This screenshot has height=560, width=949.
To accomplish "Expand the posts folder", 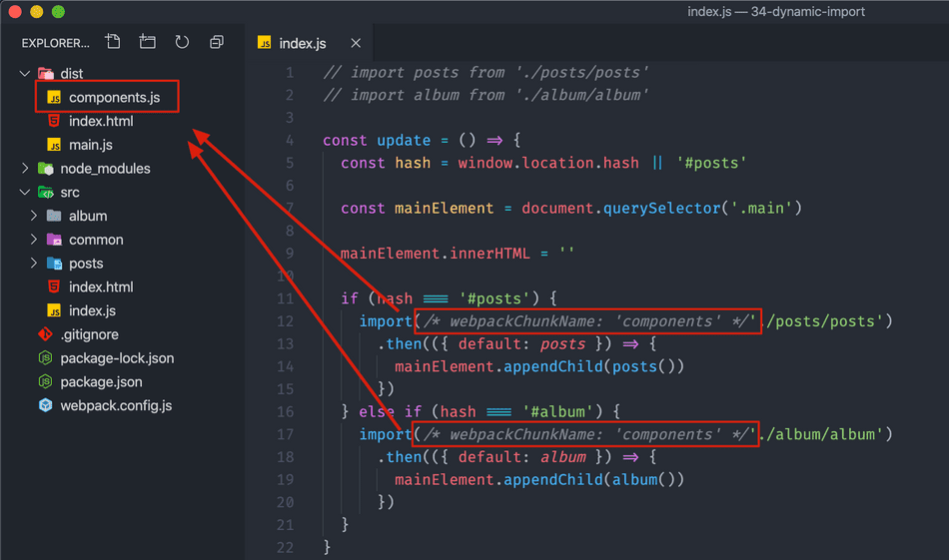I will 34,264.
